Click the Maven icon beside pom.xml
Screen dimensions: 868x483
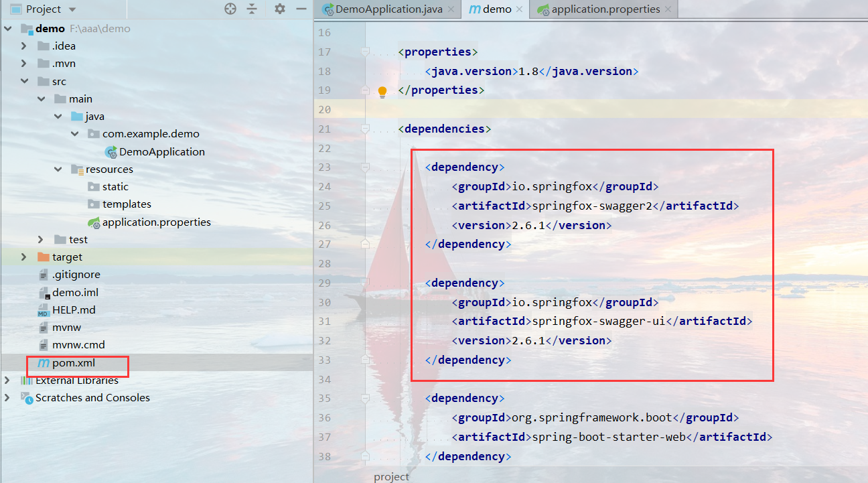(x=43, y=362)
